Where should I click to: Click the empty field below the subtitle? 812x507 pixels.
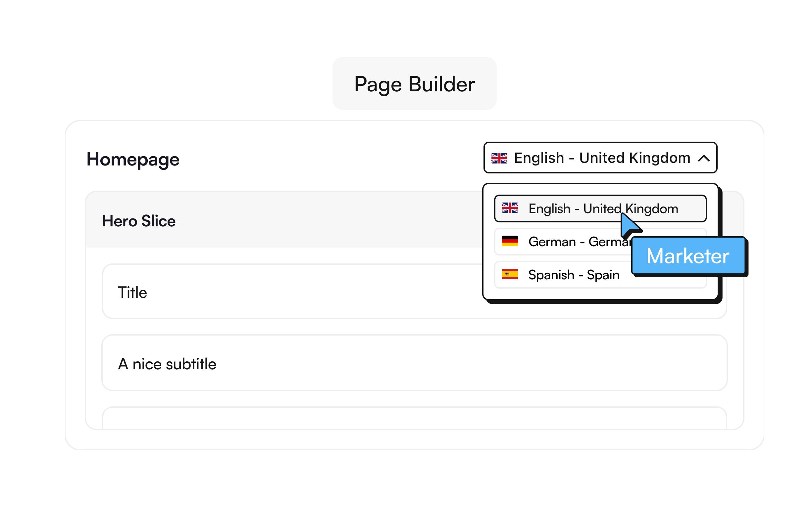point(414,419)
